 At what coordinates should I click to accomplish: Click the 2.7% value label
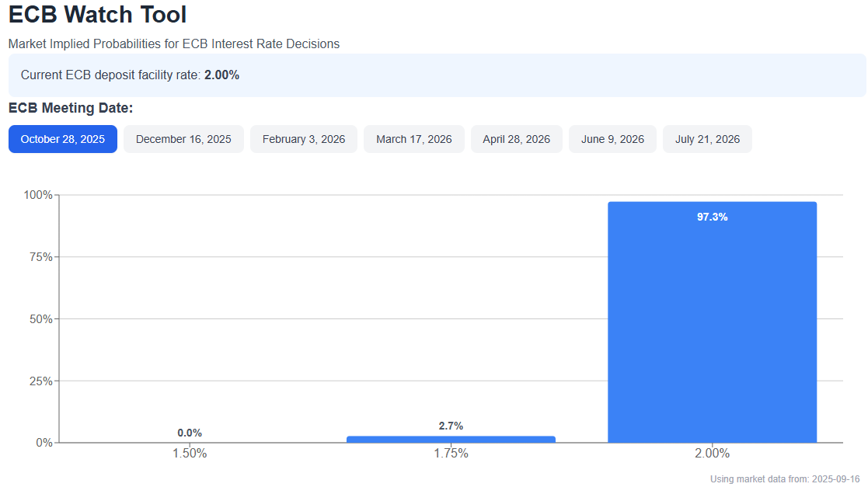tap(451, 426)
